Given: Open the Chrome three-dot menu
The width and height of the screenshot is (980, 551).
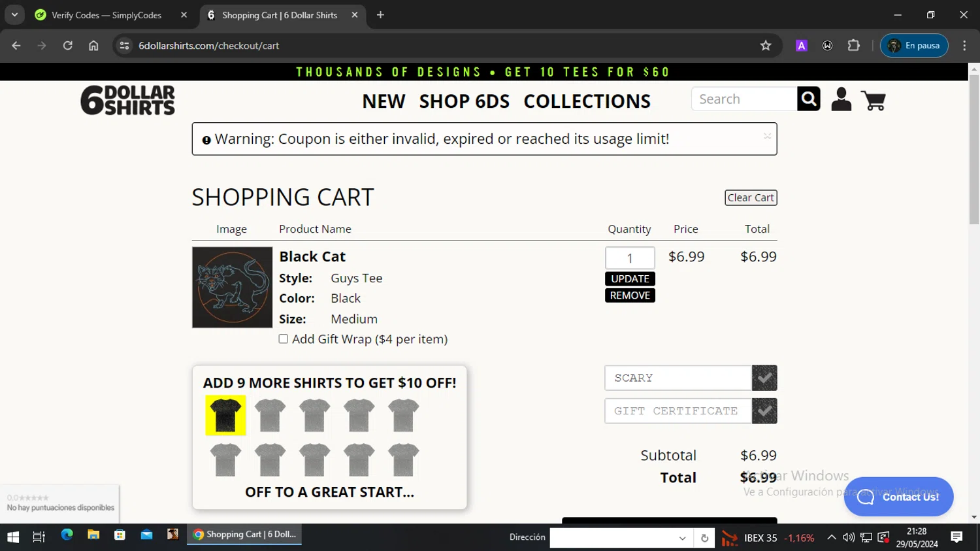Looking at the screenshot, I should point(964,46).
